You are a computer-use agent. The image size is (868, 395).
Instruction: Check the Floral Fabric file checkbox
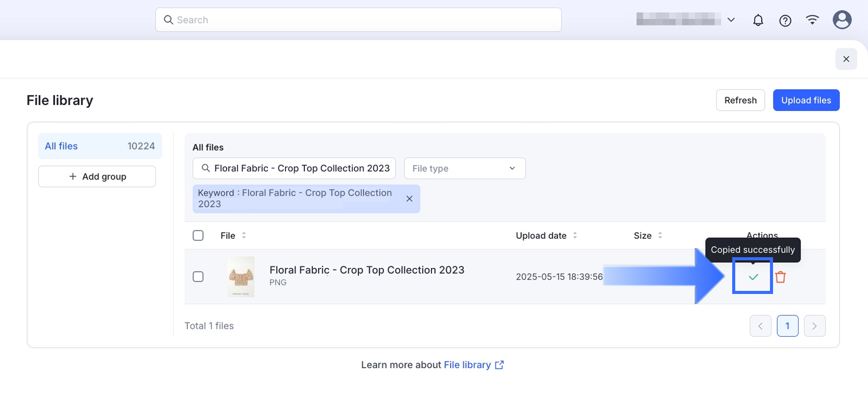coord(198,277)
